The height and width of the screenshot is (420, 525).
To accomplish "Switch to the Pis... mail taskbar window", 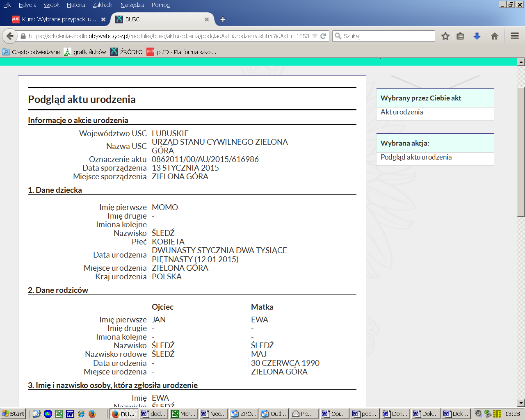I will (304, 414).
